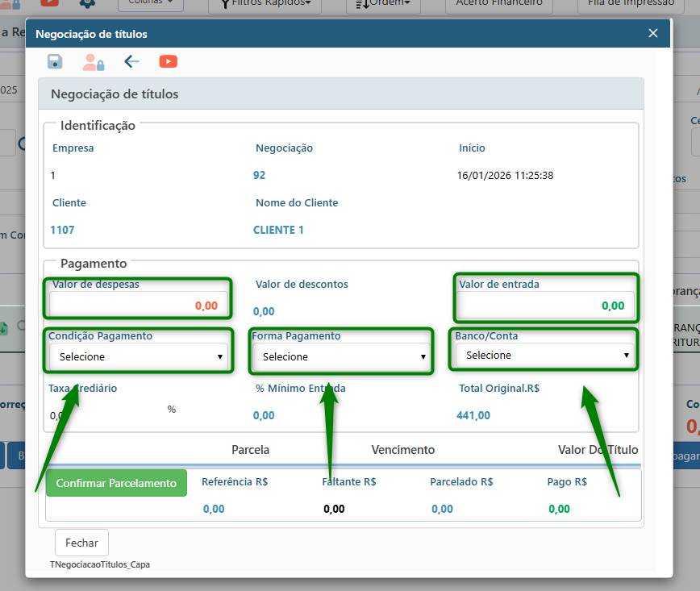Choose a Banco/Conta from the dropdown
This screenshot has width=700, height=591.
coord(544,355)
